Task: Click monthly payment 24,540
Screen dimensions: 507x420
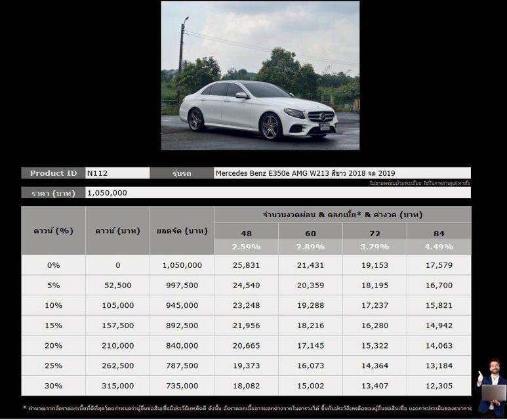Action: pos(246,285)
